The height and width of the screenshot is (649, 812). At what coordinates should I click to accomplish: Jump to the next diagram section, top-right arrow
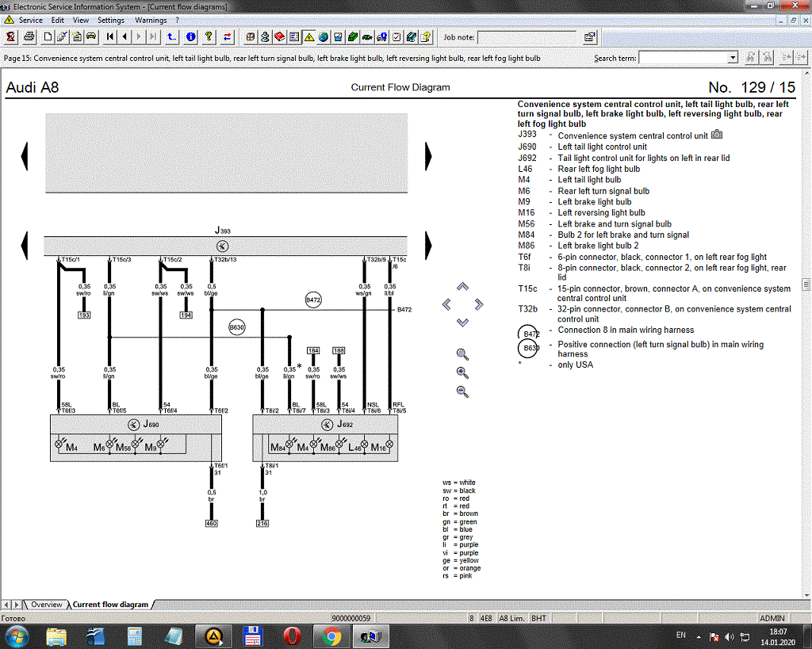428,154
